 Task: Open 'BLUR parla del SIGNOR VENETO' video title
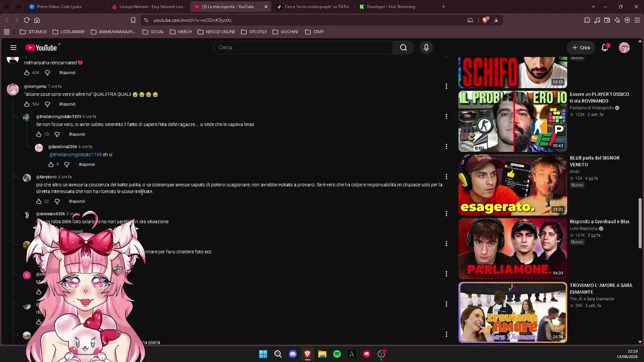click(x=595, y=161)
